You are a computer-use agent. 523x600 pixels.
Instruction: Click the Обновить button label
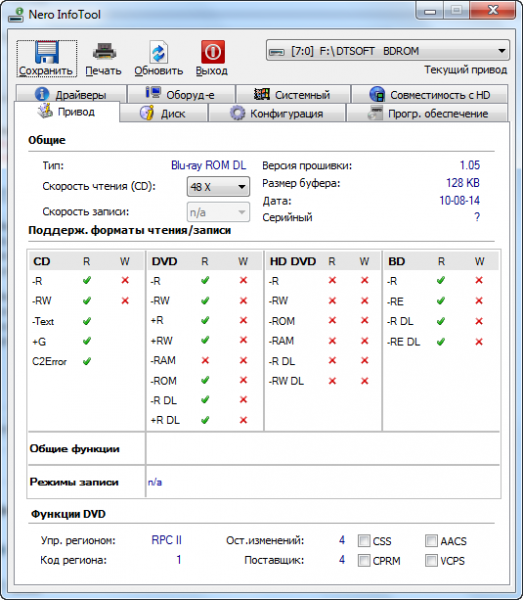click(x=158, y=71)
